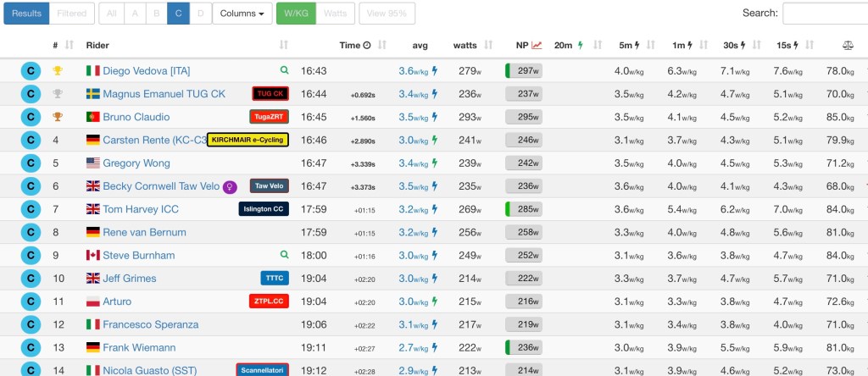Click the NP power bar showing 297w
Screen dimensions: 868x376
tap(524, 71)
